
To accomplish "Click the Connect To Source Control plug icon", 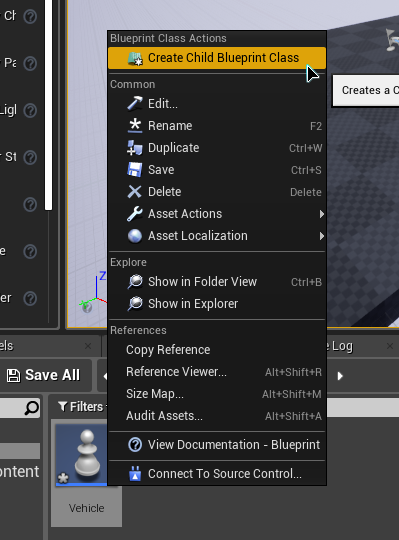I will [135, 474].
